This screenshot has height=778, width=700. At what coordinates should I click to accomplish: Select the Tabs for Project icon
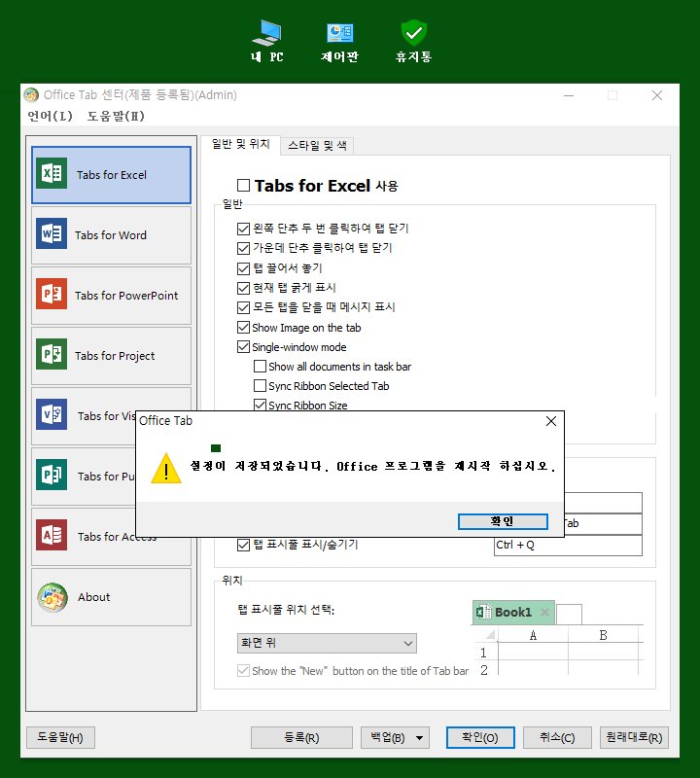(x=52, y=354)
